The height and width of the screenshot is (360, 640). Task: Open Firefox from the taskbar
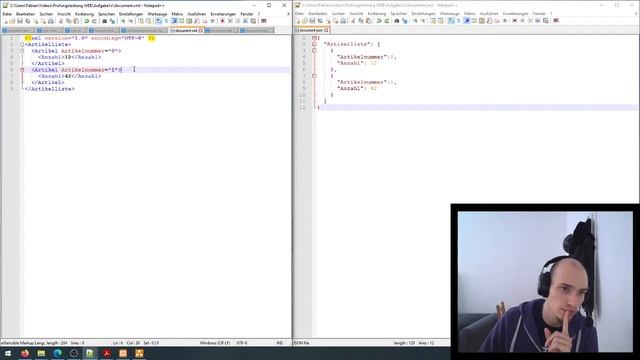[24, 353]
